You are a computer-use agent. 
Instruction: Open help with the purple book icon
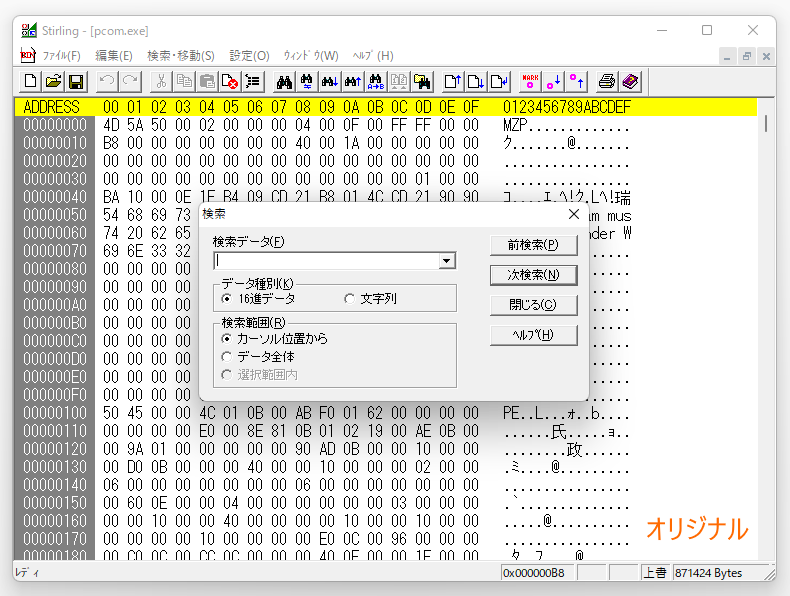click(630, 82)
